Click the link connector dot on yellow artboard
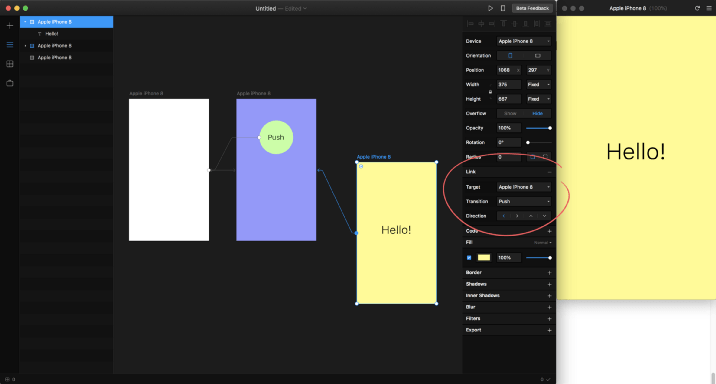This screenshot has height=384, width=716. [x=357, y=233]
